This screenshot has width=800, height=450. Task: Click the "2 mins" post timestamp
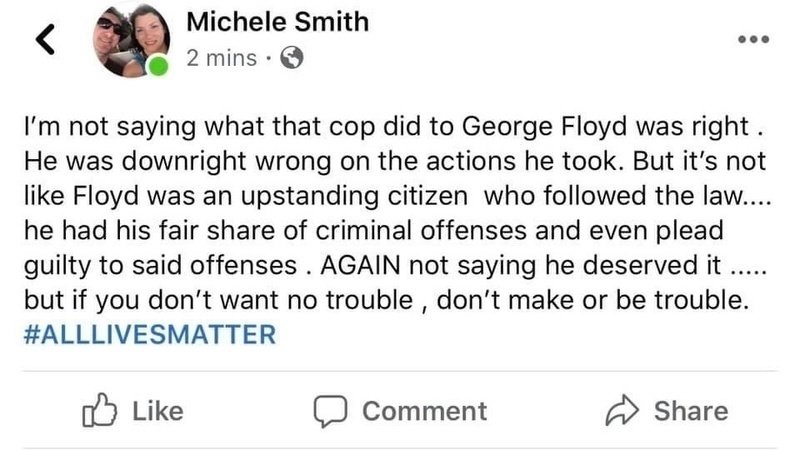[x=221, y=58]
